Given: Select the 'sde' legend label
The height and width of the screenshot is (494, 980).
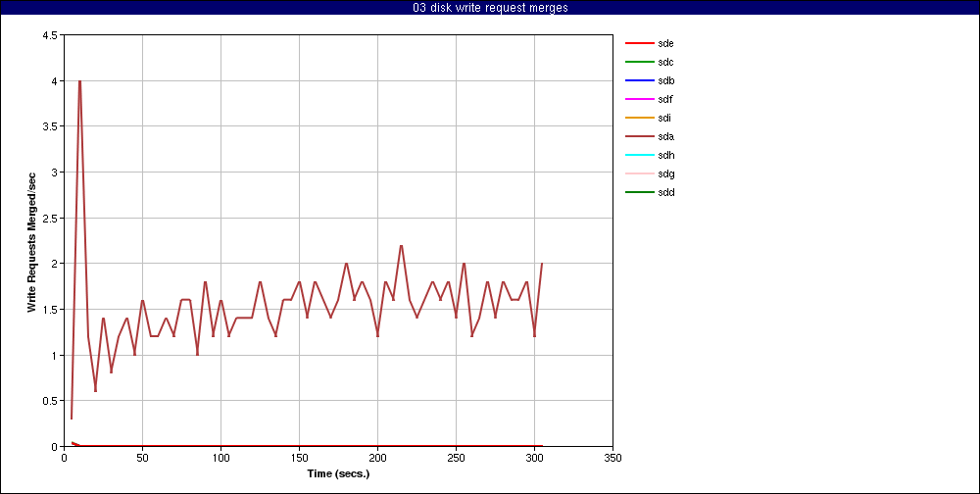Looking at the screenshot, I should [665, 44].
